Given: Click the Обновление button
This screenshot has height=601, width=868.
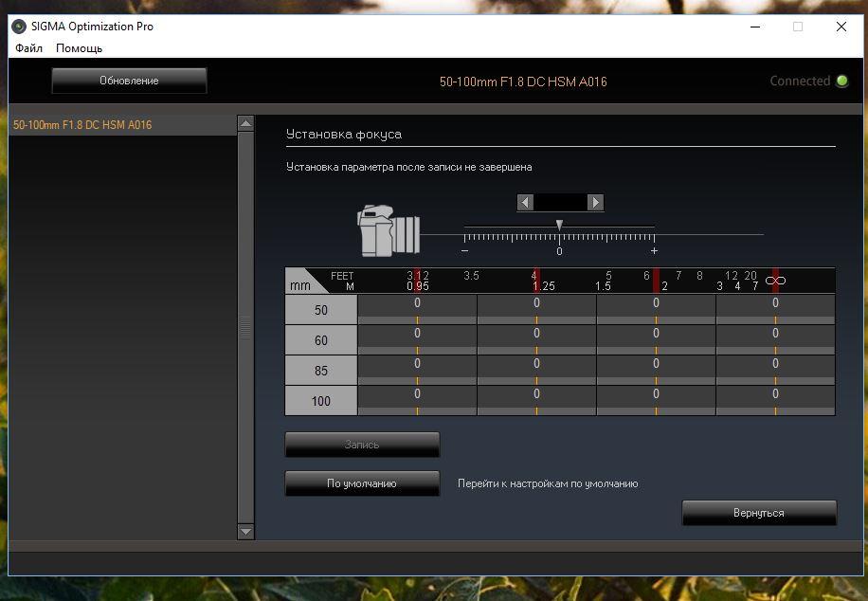Looking at the screenshot, I should [x=129, y=81].
